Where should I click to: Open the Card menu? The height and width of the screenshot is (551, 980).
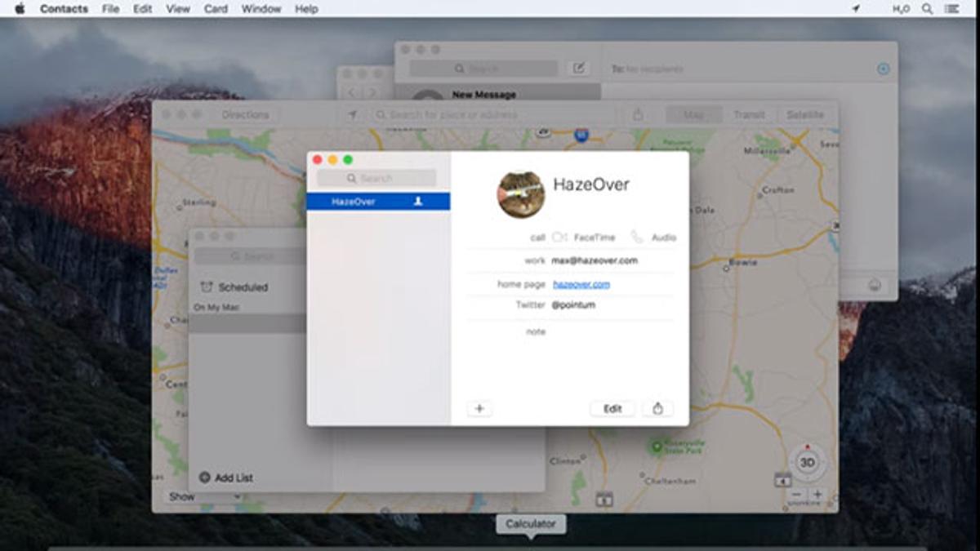click(x=216, y=9)
